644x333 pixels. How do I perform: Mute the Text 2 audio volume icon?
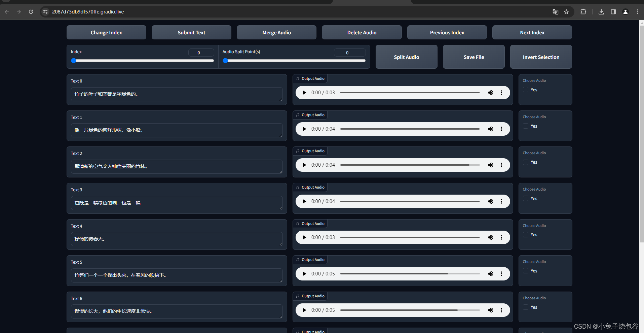[491, 165]
